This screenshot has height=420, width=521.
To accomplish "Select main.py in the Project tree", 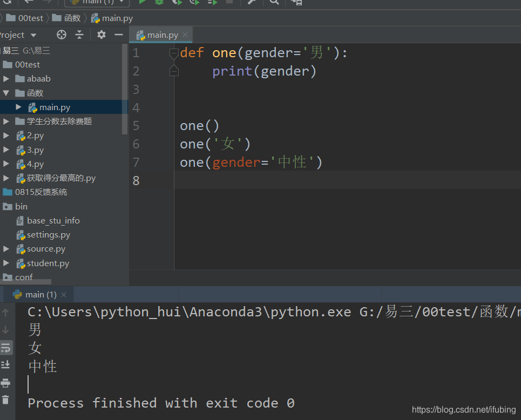I will [55, 107].
